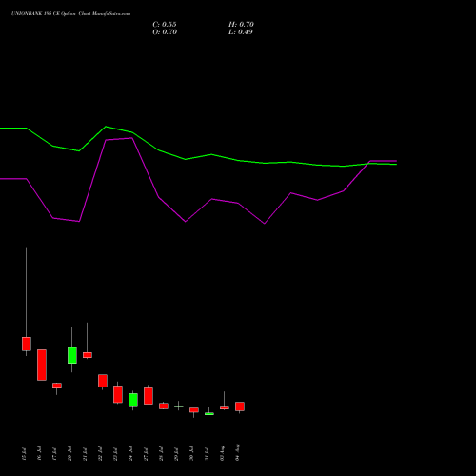This screenshot has width=476, height=476.
Task: Click the '27 Jul' date label
Action: tap(146, 454)
